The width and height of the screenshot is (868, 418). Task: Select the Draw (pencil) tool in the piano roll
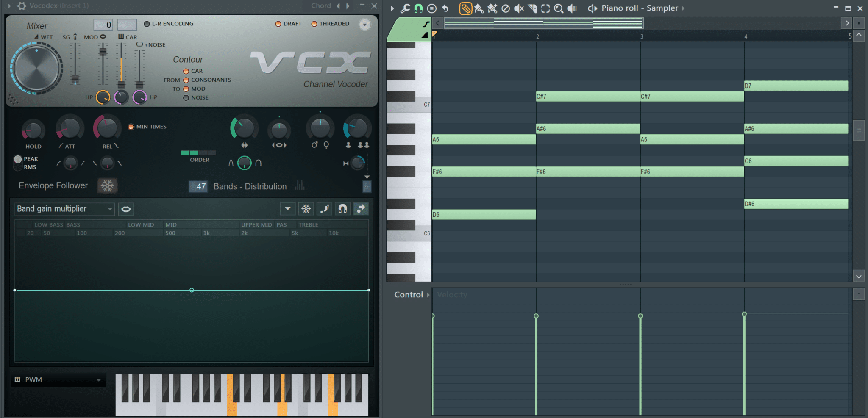coord(465,8)
